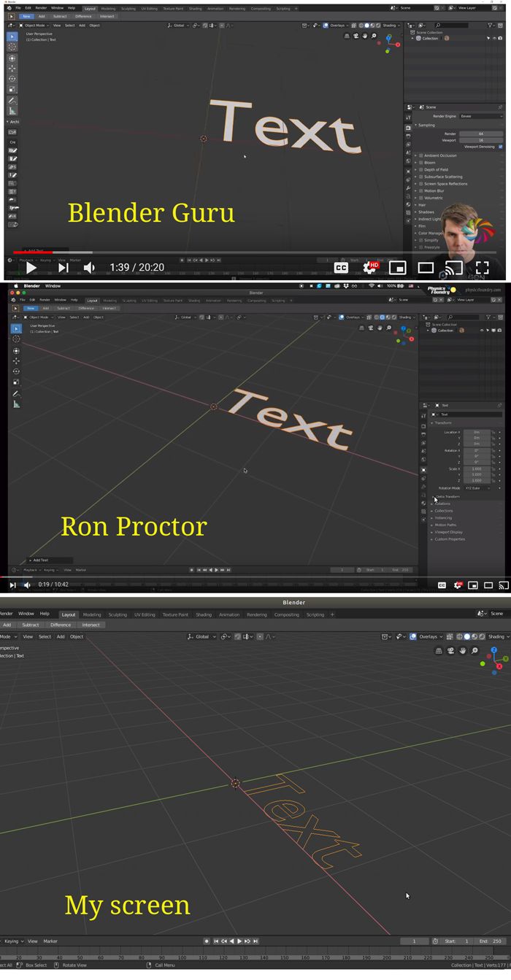Toggle Overlays visibility in bottom viewport header
Image resolution: width=511 pixels, height=980 pixels.
click(414, 636)
